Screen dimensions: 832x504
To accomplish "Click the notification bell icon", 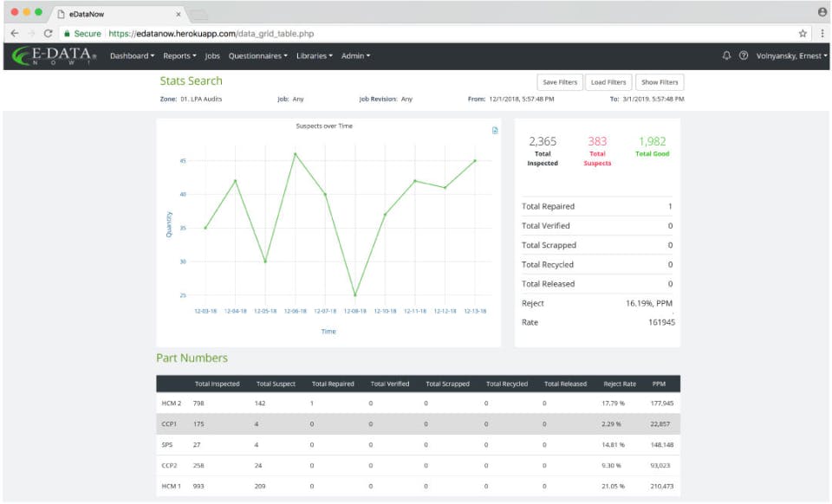I will point(726,56).
